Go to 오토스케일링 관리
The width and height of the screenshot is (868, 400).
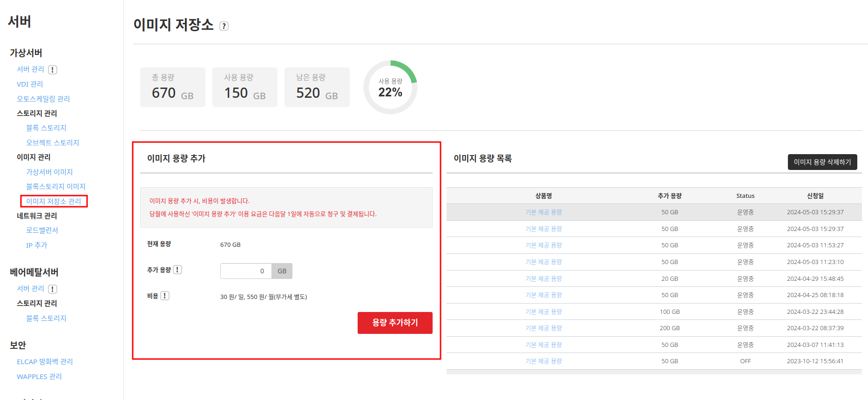click(x=43, y=99)
